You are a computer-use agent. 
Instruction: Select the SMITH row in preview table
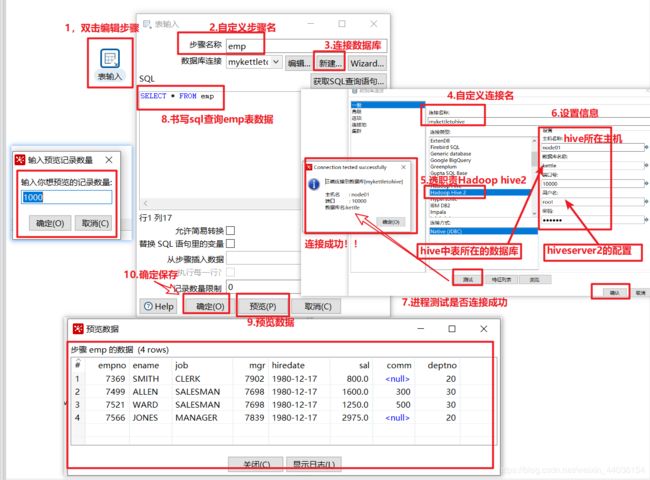[x=267, y=379]
